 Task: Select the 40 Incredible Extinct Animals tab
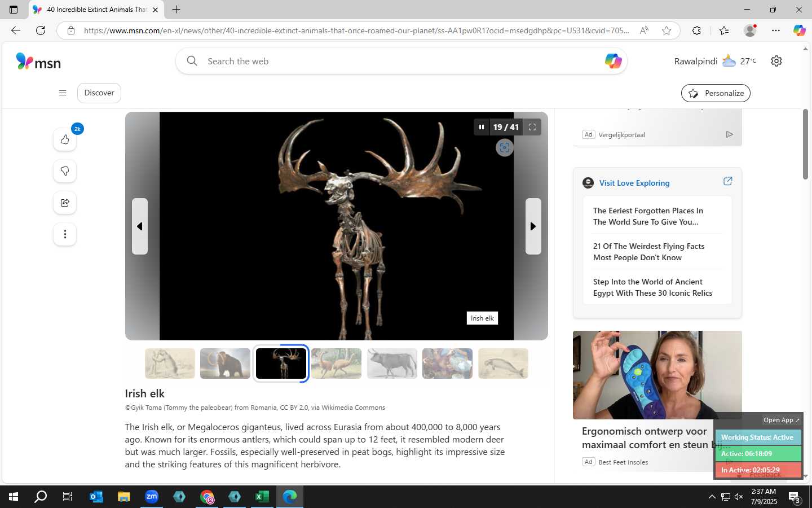point(96,10)
